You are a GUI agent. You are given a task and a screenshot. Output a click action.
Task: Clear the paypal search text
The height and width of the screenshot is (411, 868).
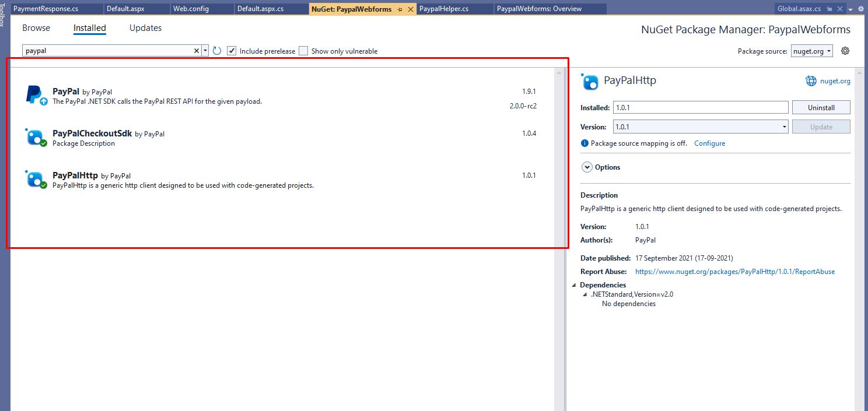click(x=197, y=51)
